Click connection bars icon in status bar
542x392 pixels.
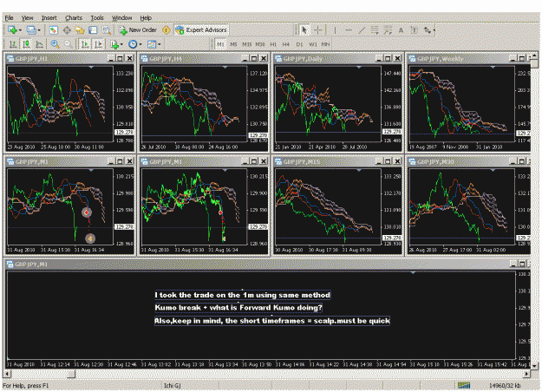pyautogui.click(x=464, y=385)
